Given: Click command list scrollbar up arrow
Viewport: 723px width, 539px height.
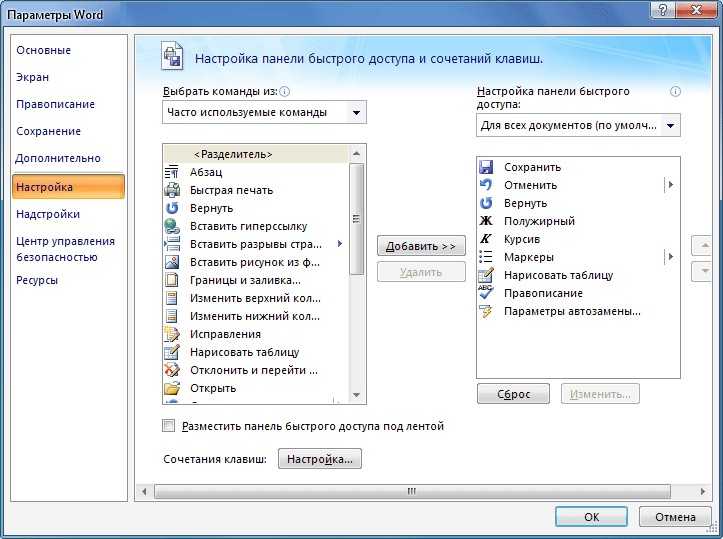Looking at the screenshot, I should point(356,154).
